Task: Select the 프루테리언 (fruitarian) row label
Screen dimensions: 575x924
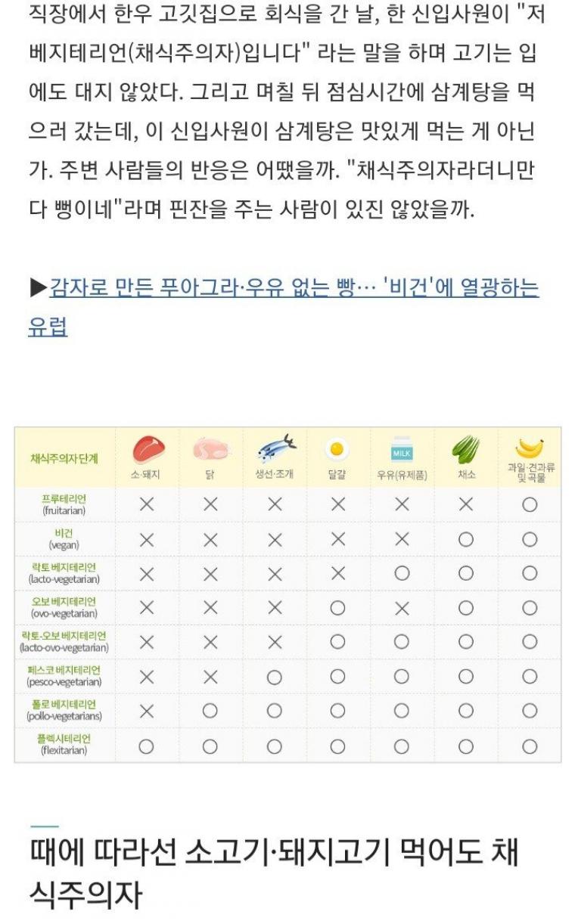Action: click(64, 504)
